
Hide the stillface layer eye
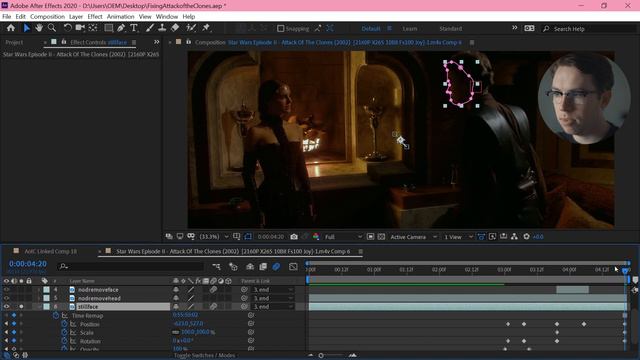[x=6, y=307]
